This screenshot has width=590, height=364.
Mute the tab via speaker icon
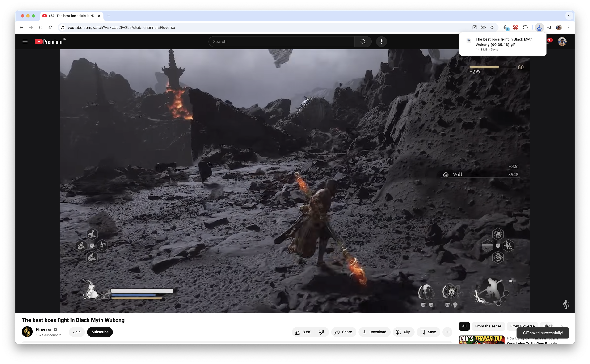(x=93, y=16)
